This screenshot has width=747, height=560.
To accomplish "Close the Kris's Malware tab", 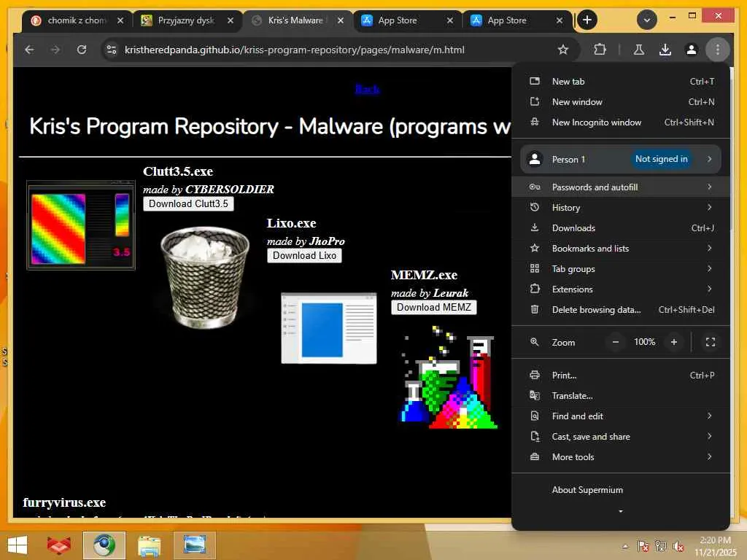I will coord(340,20).
